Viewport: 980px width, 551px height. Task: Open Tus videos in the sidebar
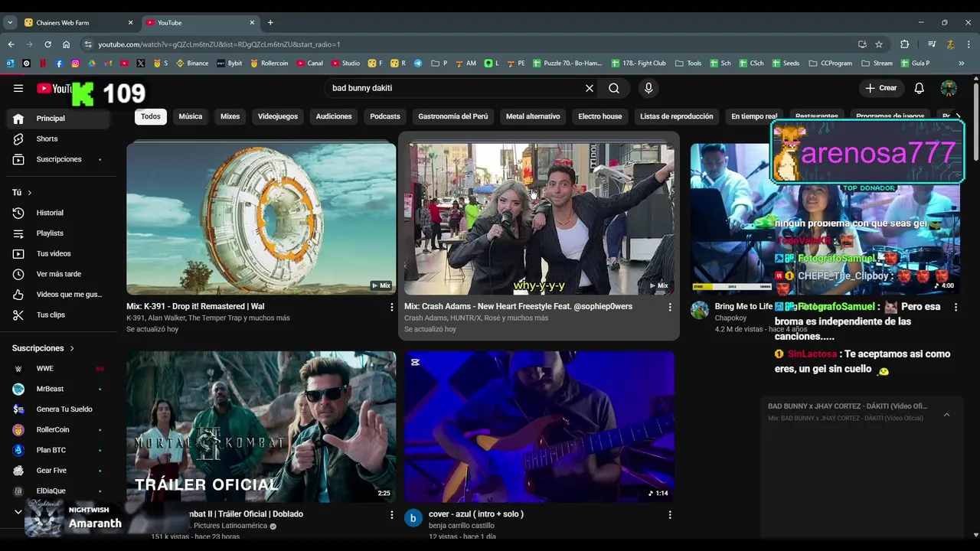tap(58, 253)
